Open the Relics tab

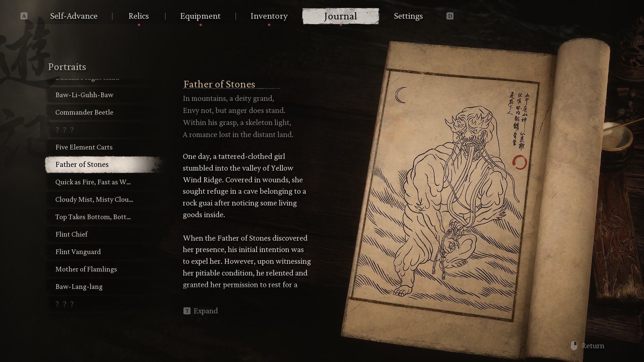click(139, 16)
